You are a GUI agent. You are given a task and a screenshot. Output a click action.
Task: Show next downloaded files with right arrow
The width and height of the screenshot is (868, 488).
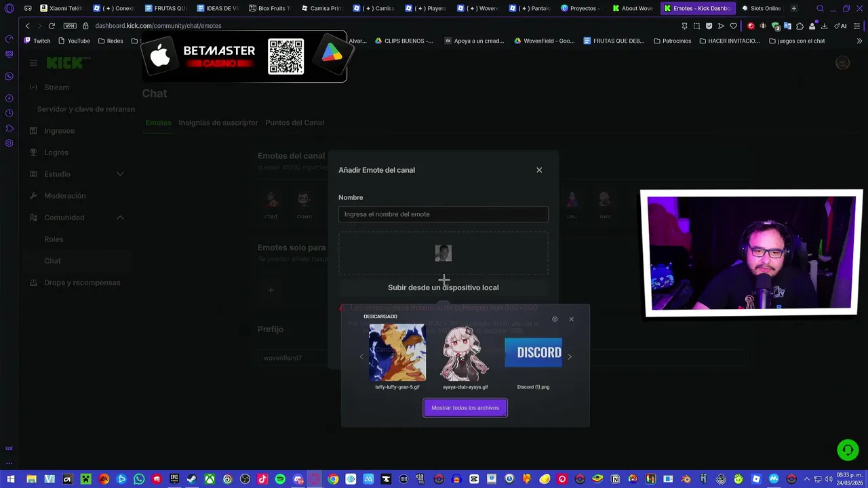pos(569,357)
